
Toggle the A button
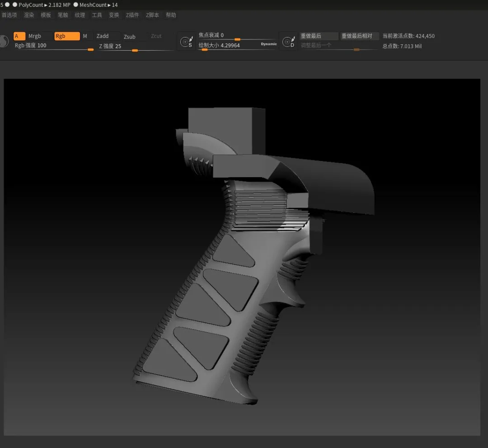pyautogui.click(x=19, y=36)
